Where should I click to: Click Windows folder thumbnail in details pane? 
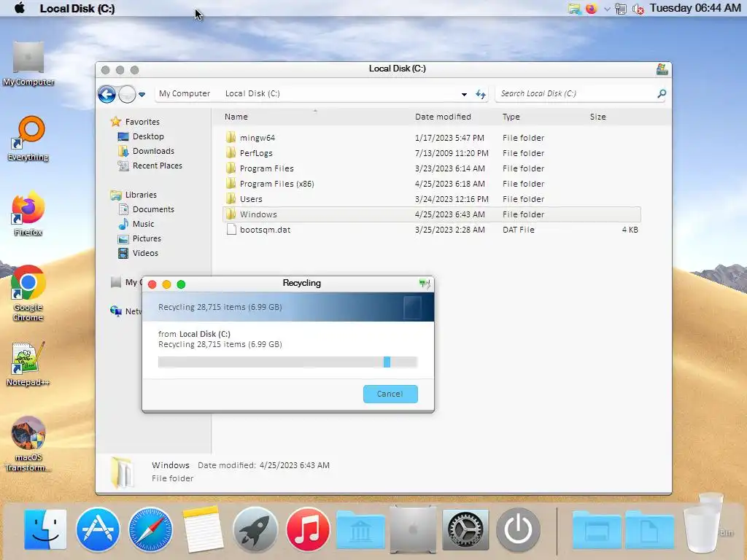point(121,472)
